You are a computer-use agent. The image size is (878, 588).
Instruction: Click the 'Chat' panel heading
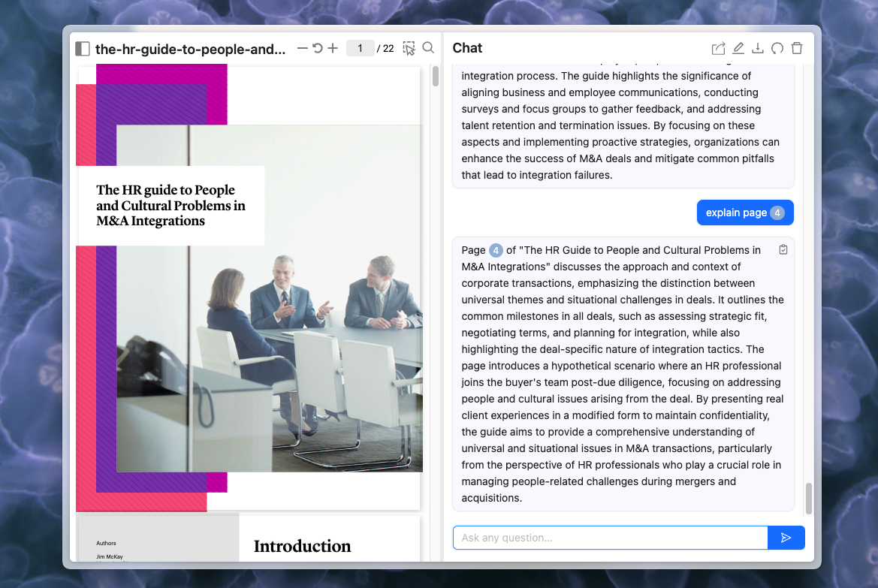pyautogui.click(x=468, y=48)
